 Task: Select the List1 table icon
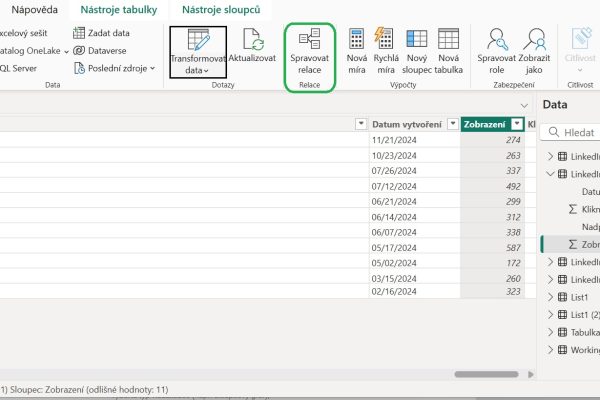pos(562,297)
